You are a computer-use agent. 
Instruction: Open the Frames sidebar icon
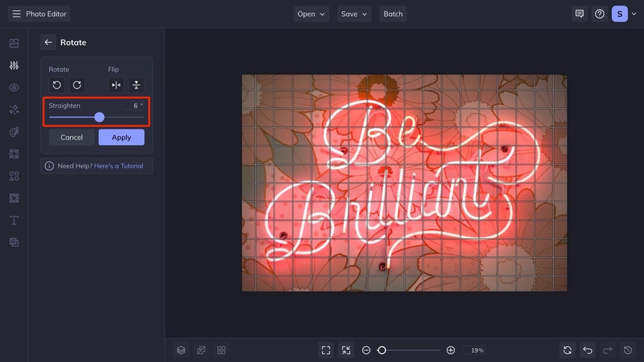(14, 154)
